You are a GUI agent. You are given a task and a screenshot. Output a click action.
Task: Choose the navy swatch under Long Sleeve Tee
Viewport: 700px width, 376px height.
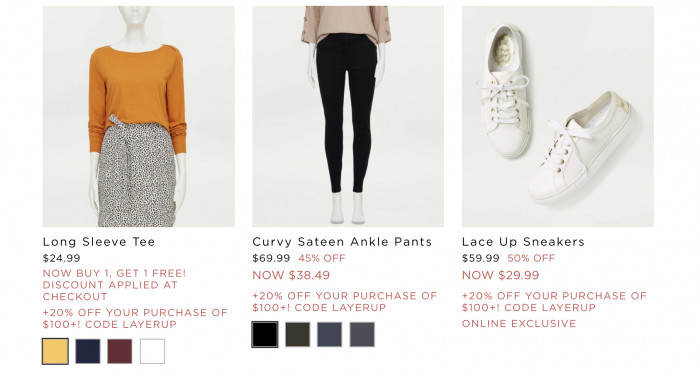point(88,351)
